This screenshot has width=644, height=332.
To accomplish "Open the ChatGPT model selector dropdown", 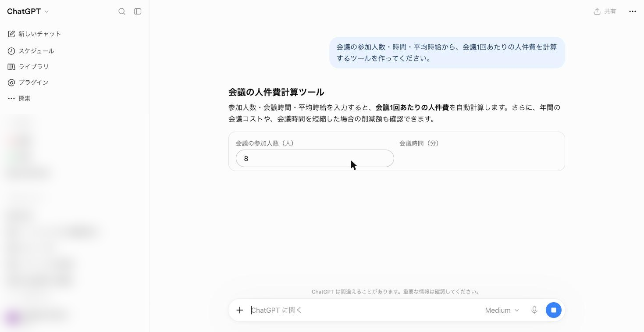I will coord(28,11).
